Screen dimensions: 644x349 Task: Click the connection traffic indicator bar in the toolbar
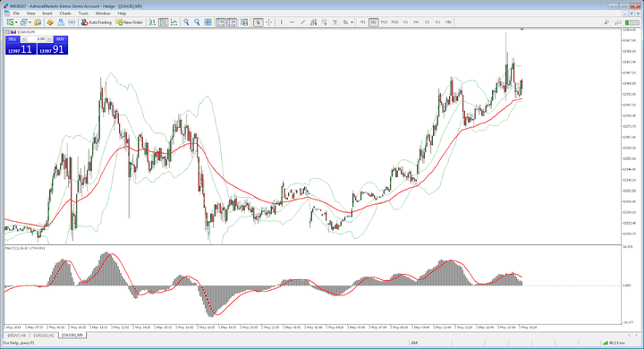pos(631,22)
